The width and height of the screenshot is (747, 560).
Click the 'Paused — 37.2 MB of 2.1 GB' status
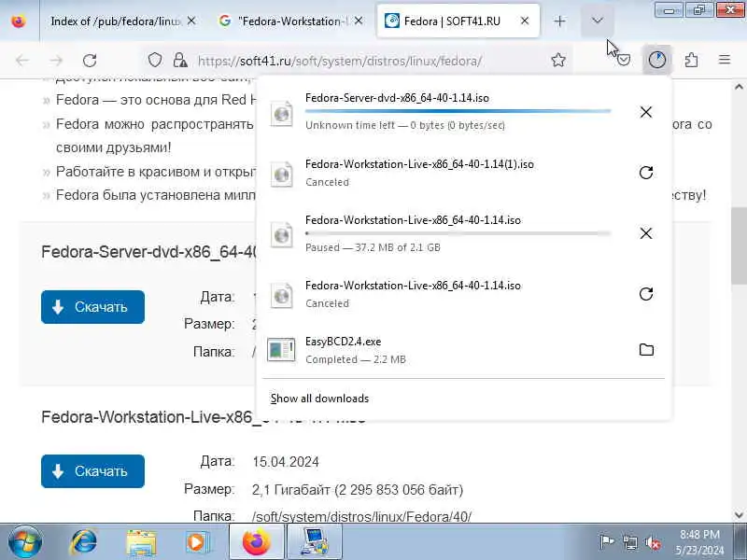373,247
